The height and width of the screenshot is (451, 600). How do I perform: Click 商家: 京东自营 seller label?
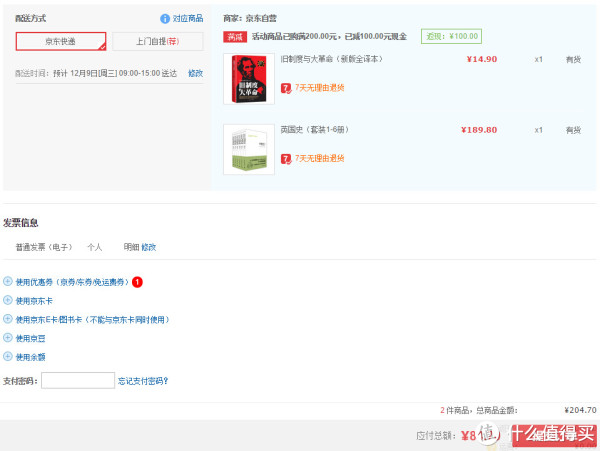[x=250, y=18]
